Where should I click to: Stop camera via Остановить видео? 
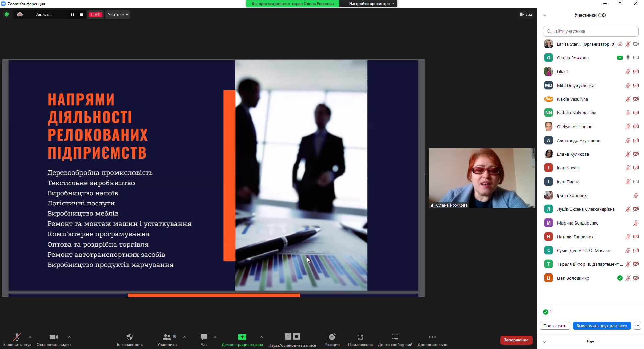pyautogui.click(x=54, y=340)
